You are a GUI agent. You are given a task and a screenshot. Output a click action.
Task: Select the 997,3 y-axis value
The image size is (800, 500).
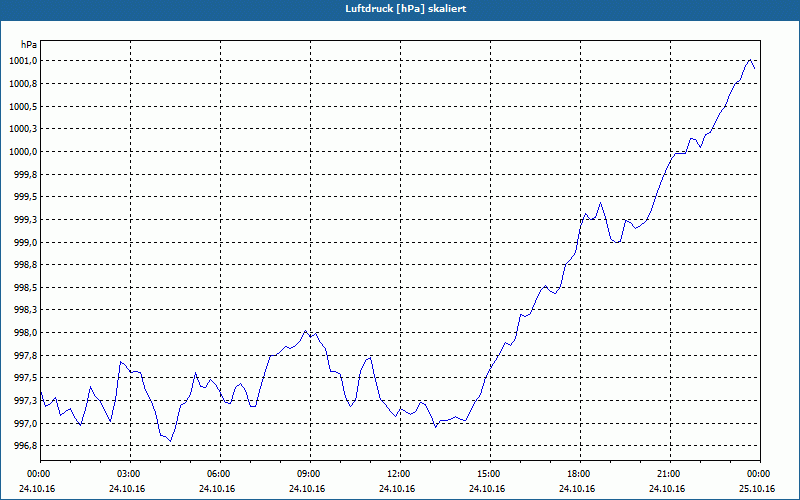(x=26, y=401)
